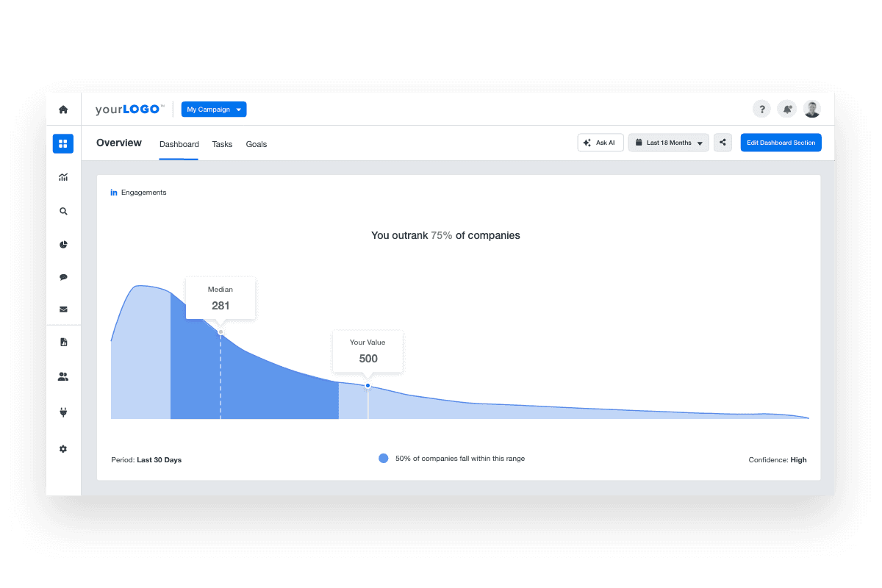The height and width of the screenshot is (588, 882).
Task: Open the help question mark menu
Action: click(761, 108)
